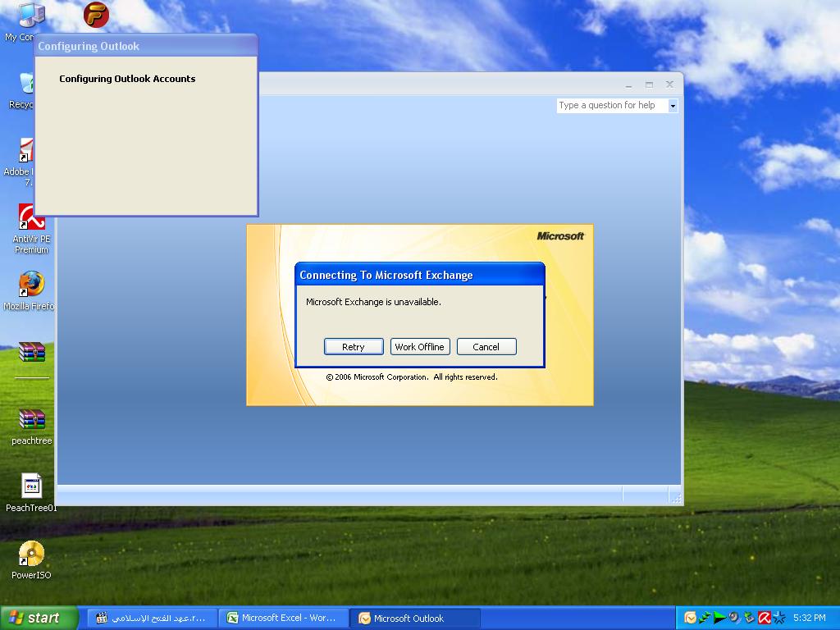This screenshot has width=840, height=630.
Task: Select the red round F desktop icon
Action: (x=97, y=15)
